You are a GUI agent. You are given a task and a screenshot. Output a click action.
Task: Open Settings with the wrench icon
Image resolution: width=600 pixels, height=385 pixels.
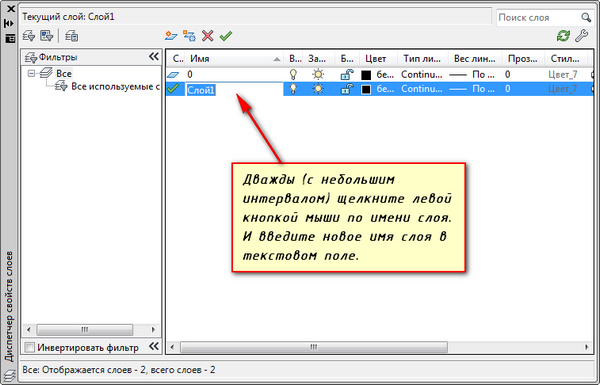[x=582, y=36]
